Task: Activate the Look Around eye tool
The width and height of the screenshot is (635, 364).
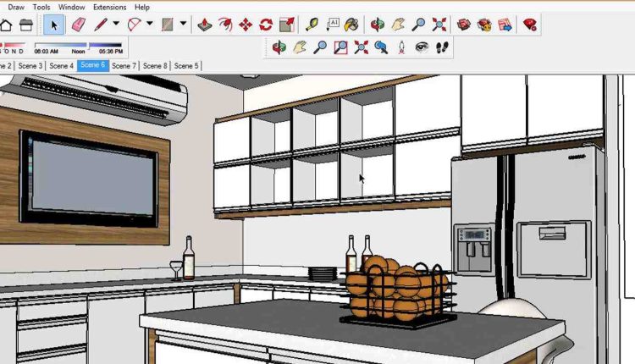Action: tap(422, 47)
